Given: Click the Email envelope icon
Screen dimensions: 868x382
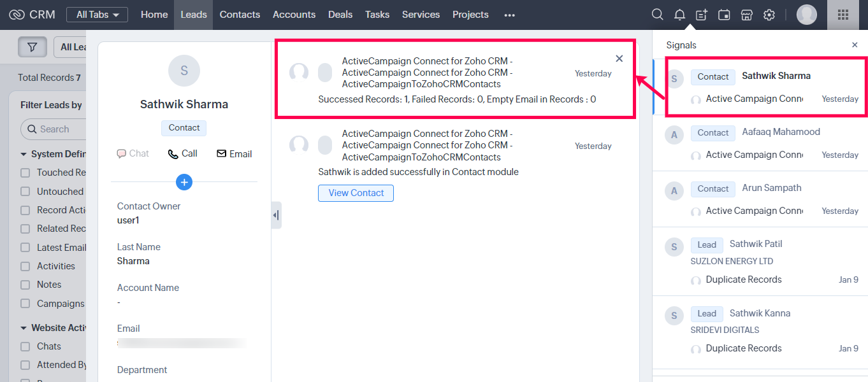Looking at the screenshot, I should pyautogui.click(x=221, y=154).
